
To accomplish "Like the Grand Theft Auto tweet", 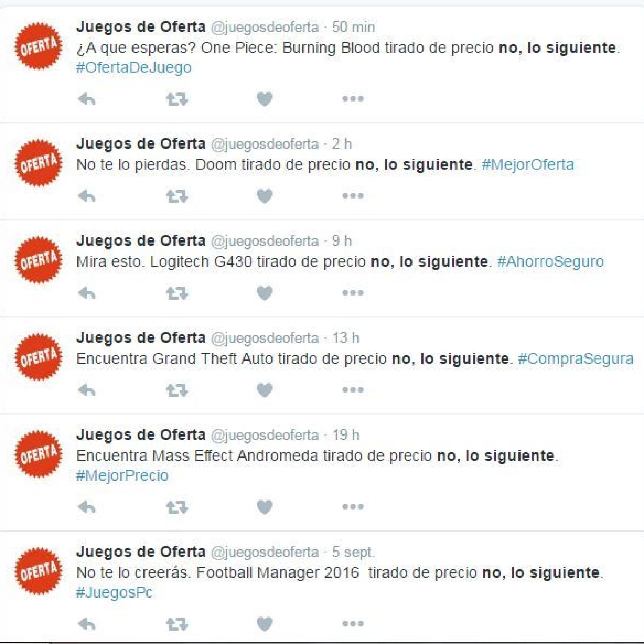I will pyautogui.click(x=265, y=390).
